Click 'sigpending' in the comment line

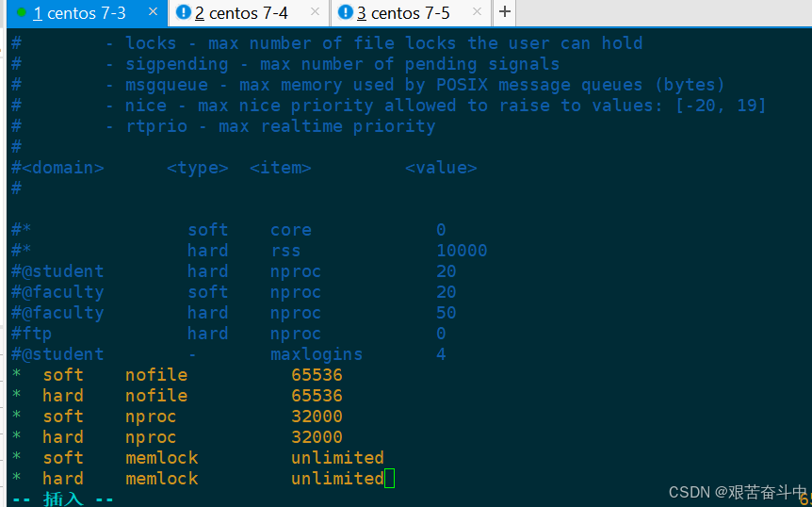(176, 64)
